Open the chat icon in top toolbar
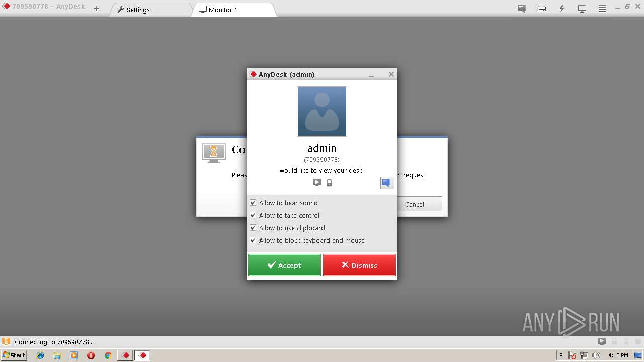The width and height of the screenshot is (644, 362). point(522,9)
